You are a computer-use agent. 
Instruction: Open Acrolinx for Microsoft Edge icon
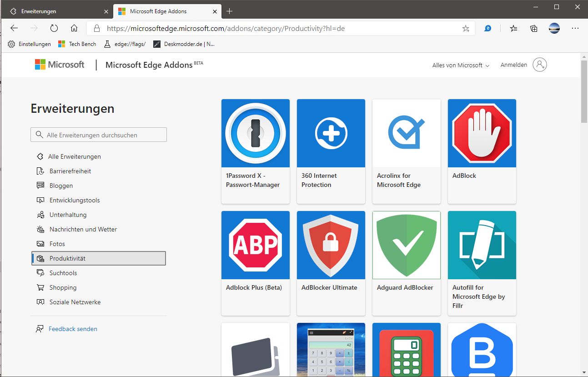407,133
